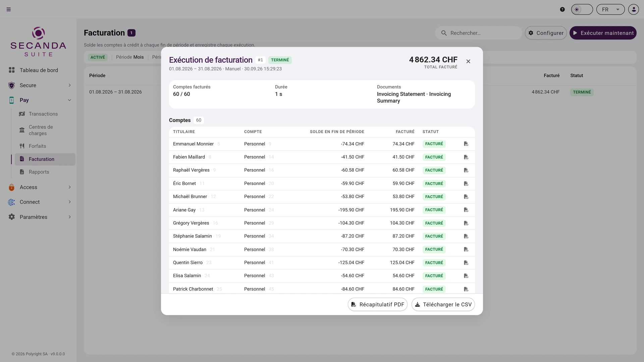The image size is (644, 362).
Task: Click the hamburger menu icon
Action: coord(9,9)
